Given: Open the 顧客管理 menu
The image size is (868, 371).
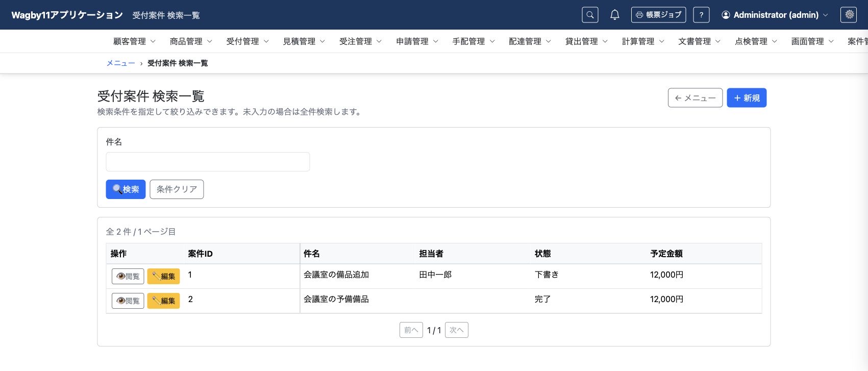Looking at the screenshot, I should (x=134, y=41).
